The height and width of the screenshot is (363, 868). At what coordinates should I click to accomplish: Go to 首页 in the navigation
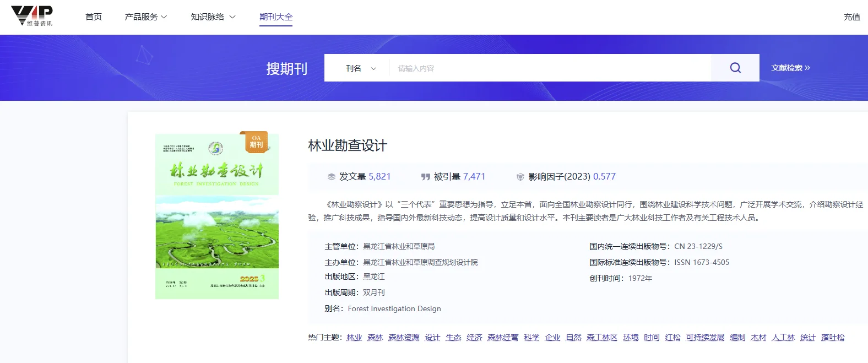(x=94, y=17)
